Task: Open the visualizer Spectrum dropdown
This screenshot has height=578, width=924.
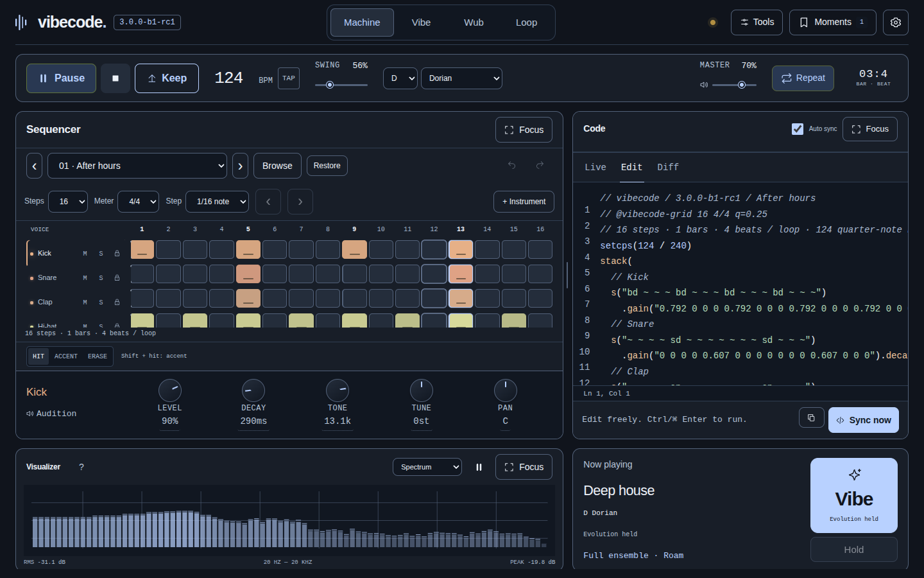Action: click(427, 467)
